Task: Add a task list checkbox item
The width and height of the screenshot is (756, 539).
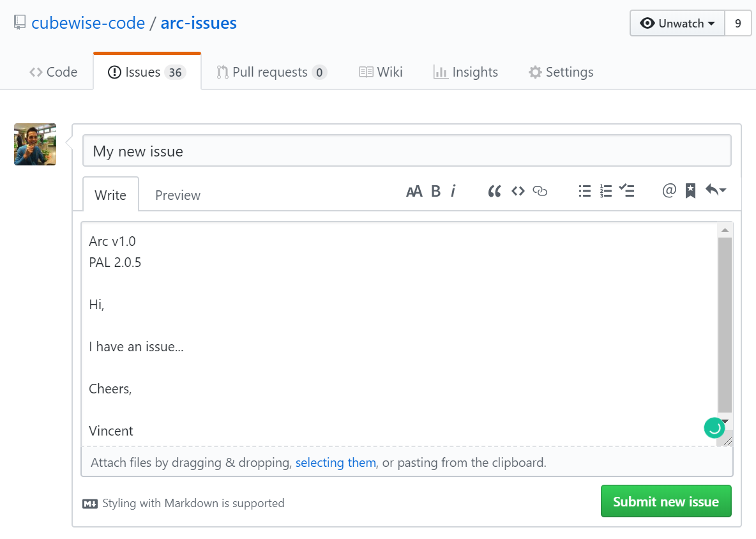Action: coord(627,191)
